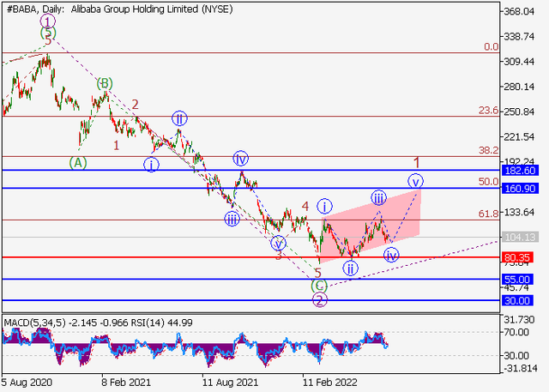Select the -31.814 indicator axis value
The image size is (549, 392).
[x=520, y=368]
